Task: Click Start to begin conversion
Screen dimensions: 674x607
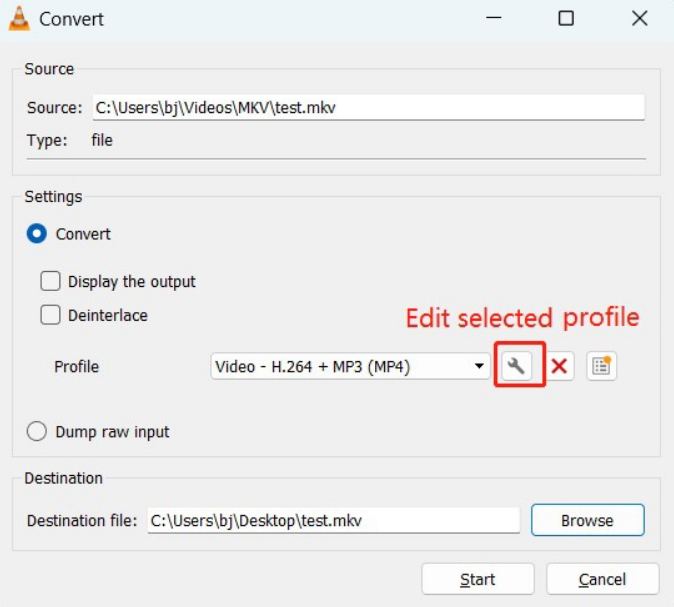Action: click(x=478, y=579)
